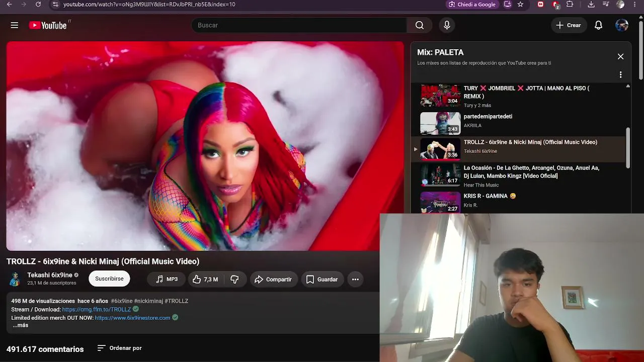Image resolution: width=644 pixels, height=362 pixels.
Task: Open the Mix playlist three-dot options
Action: tap(620, 75)
